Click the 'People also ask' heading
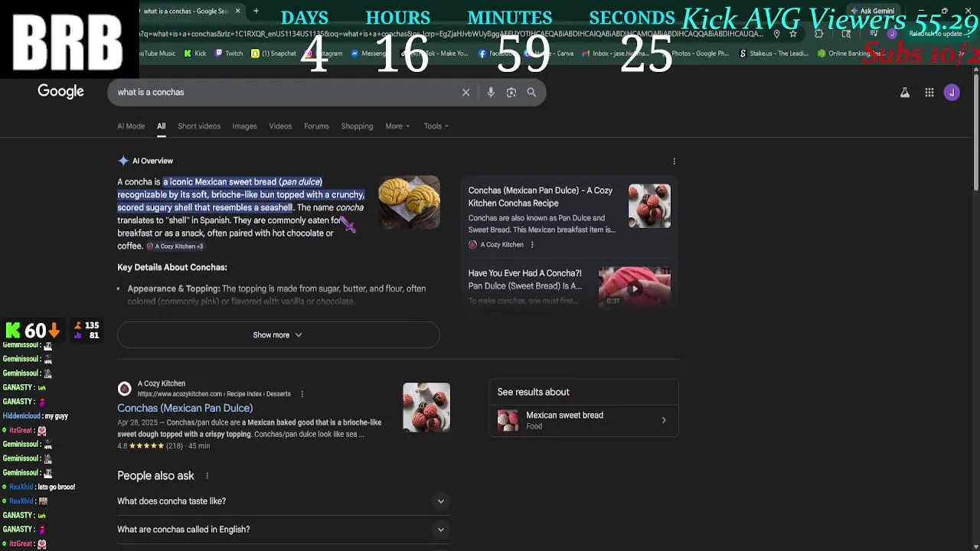Screen dimensions: 980x551 156,476
